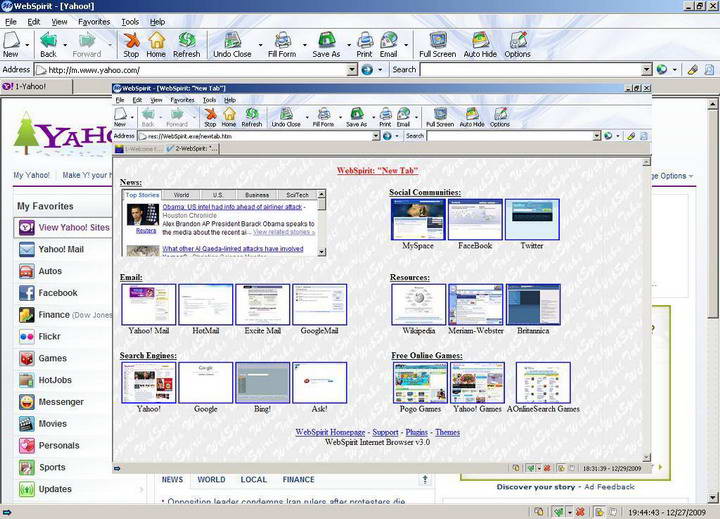Switch to the World news tab
The image size is (720, 519).
(181, 195)
